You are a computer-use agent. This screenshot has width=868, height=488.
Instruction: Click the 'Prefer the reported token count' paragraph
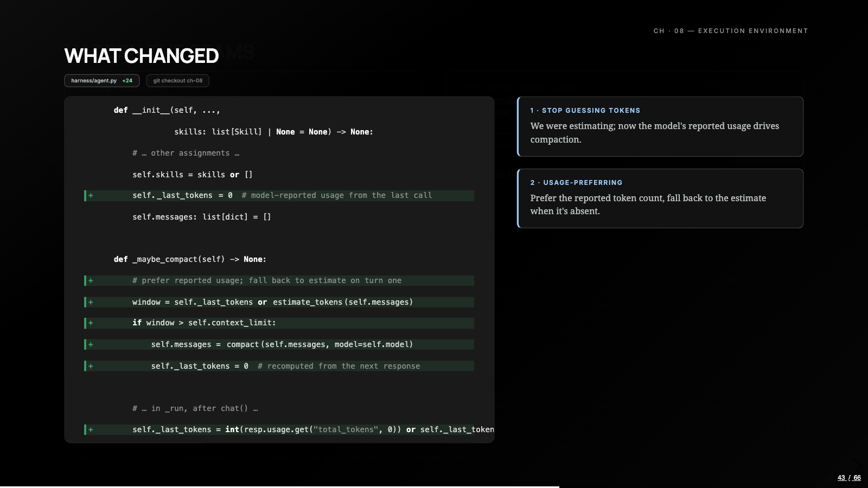[x=648, y=204]
